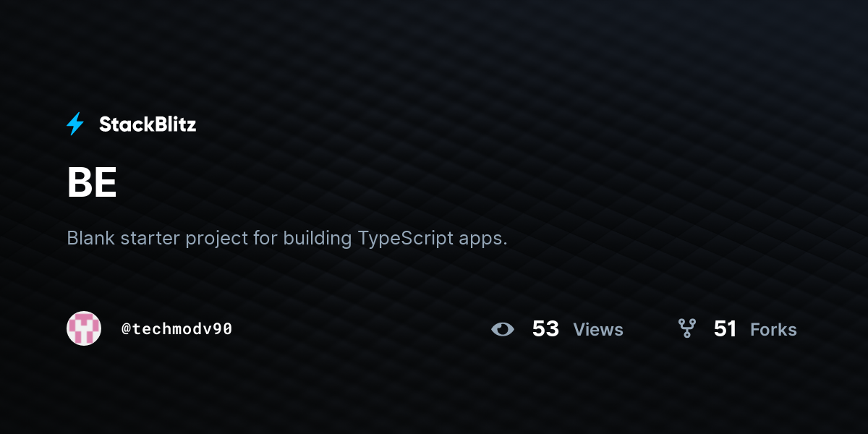Viewport: 868px width, 434px height.
Task: Click the letter E in the BE title
Action: 106,184
